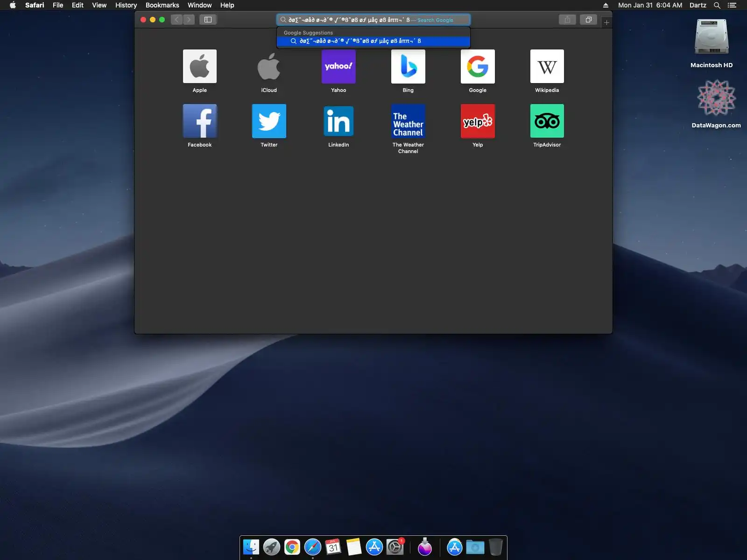The image size is (747, 560).
Task: Open Spotlight search from the menu bar
Action: 717,5
